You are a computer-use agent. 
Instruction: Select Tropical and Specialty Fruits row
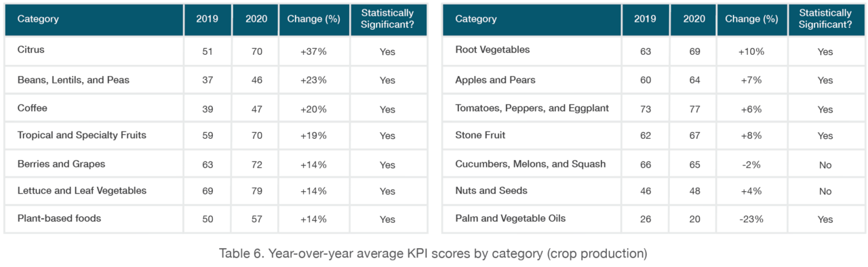[216, 136]
